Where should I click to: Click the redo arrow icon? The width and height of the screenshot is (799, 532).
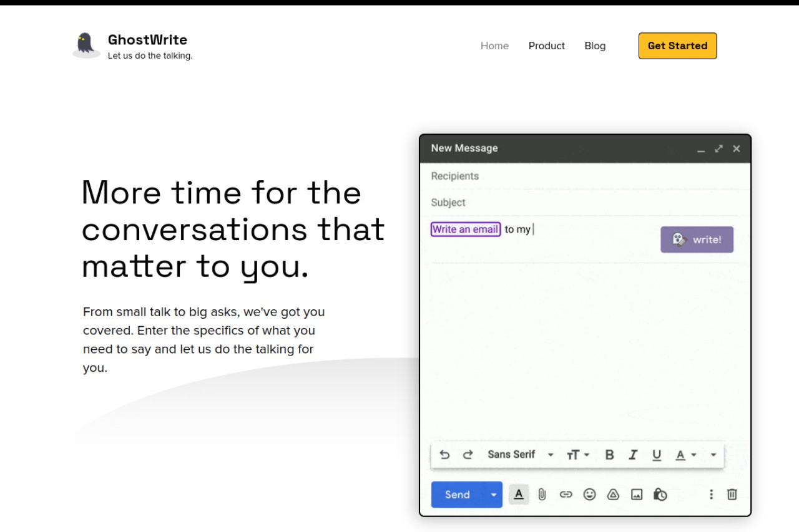coord(468,455)
